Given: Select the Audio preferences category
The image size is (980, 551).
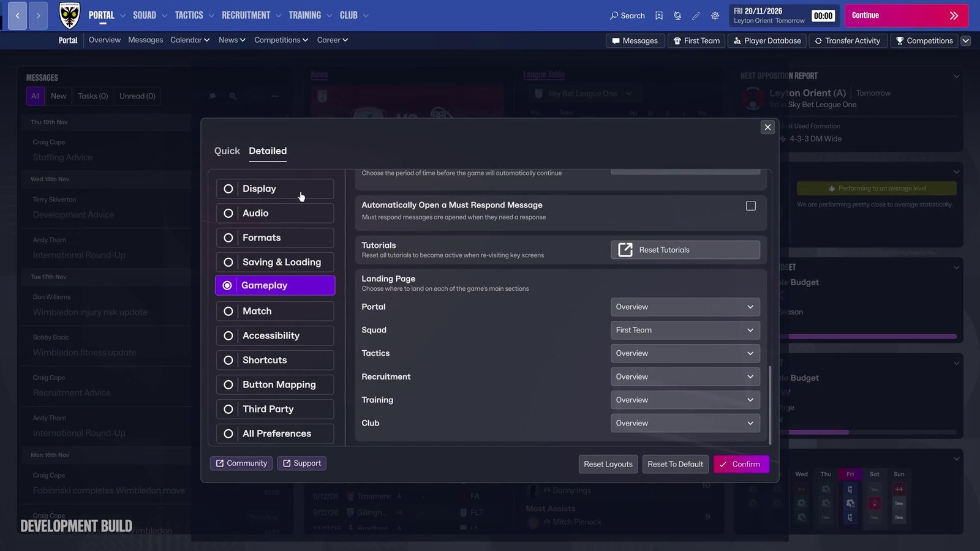Looking at the screenshot, I should (x=275, y=213).
